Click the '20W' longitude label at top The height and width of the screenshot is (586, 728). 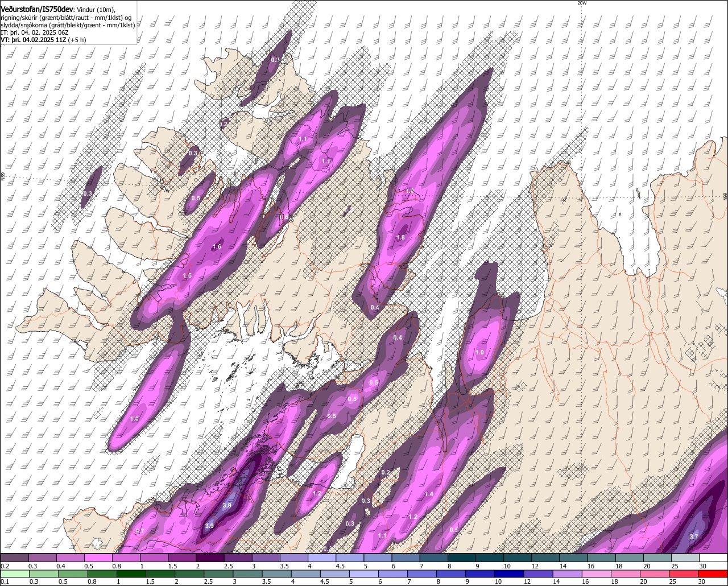[x=581, y=3]
